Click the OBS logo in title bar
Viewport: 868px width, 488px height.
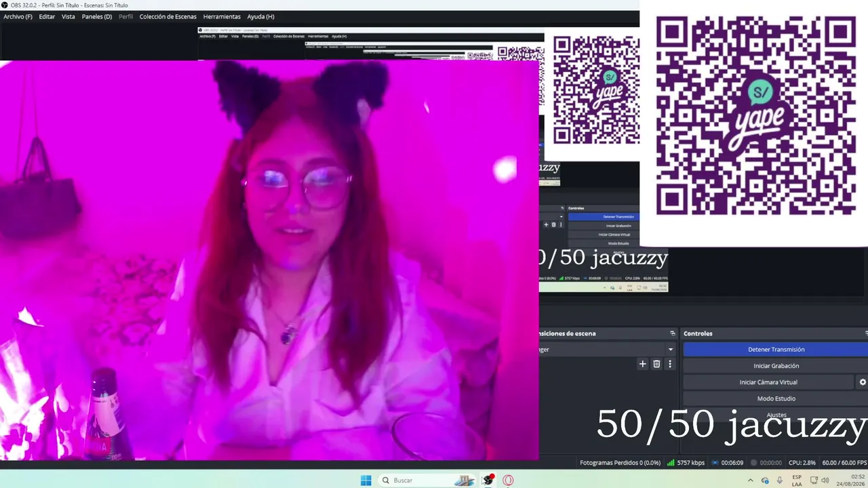(x=5, y=5)
